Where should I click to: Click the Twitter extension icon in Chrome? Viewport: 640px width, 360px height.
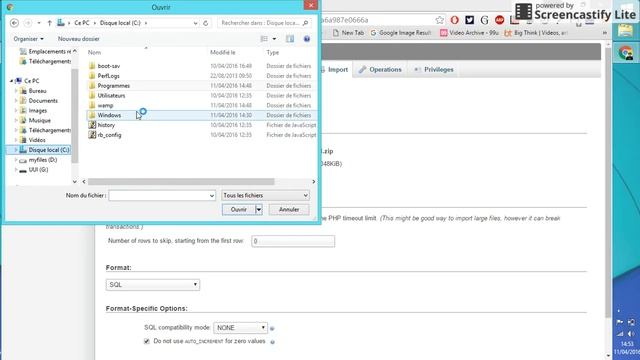[x=469, y=20]
